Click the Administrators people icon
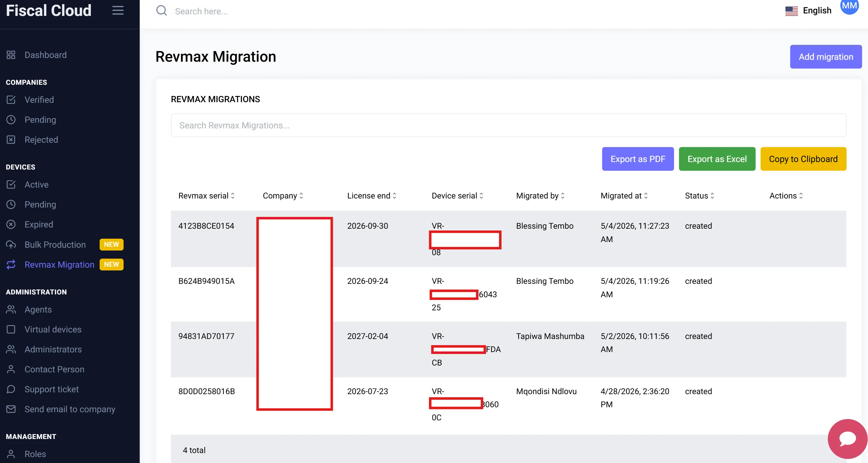868x463 pixels. click(11, 349)
